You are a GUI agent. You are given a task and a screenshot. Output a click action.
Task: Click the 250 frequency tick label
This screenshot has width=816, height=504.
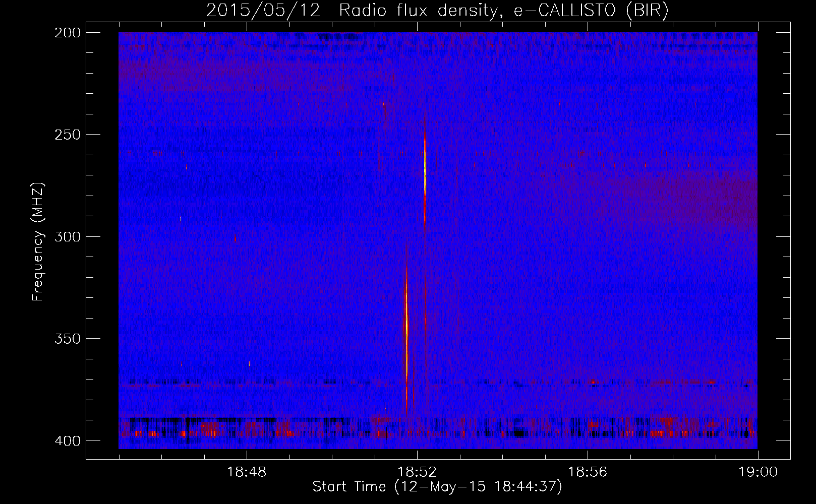[67, 135]
